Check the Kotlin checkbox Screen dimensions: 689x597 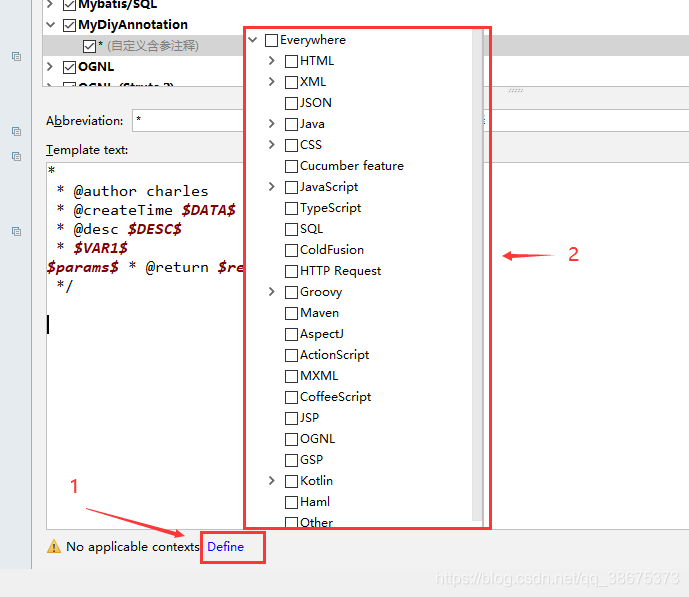(291, 481)
